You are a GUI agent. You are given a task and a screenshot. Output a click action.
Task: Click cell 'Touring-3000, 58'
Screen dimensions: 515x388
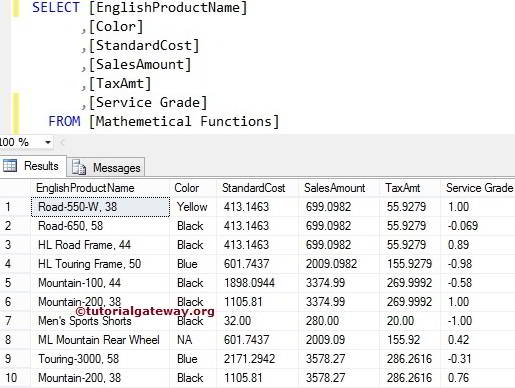tap(100, 359)
